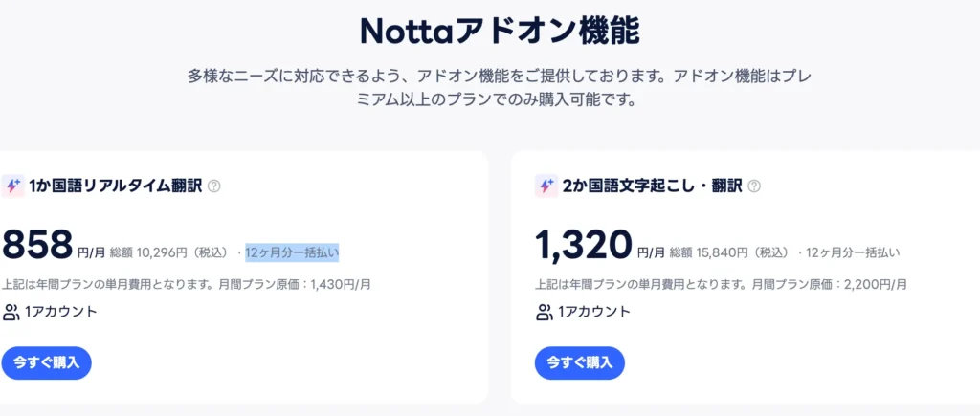
Task: Click the 858 price figure
Action: click(x=37, y=245)
